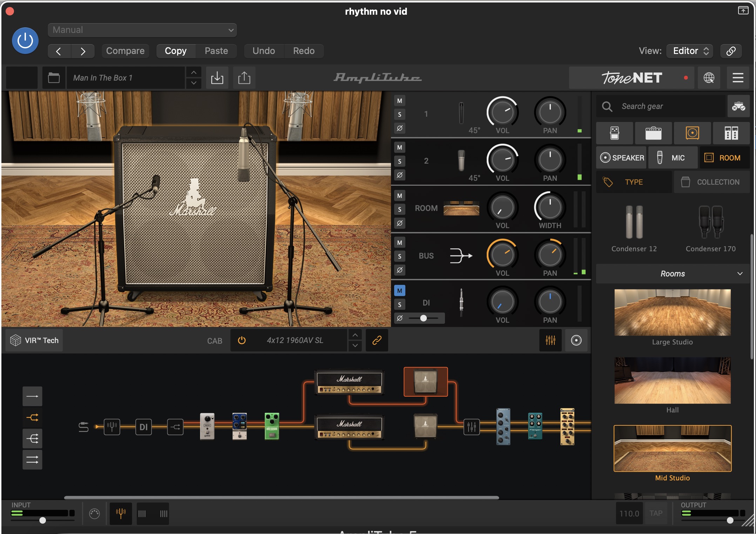
Task: Click the globe web icon
Action: click(709, 77)
